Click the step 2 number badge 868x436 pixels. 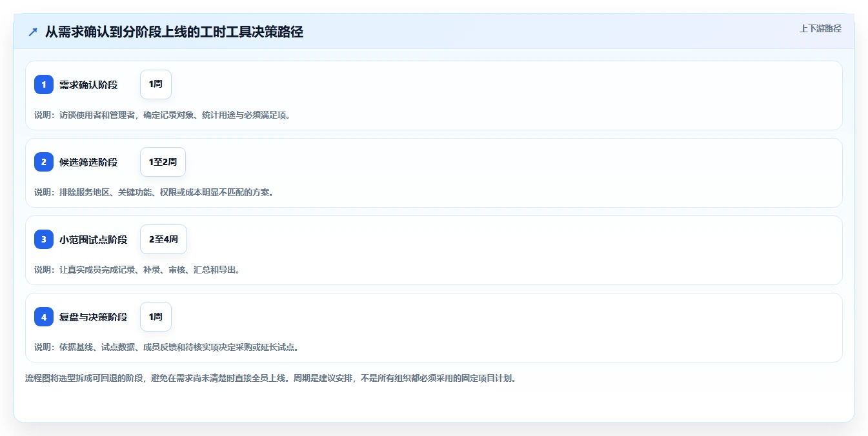point(44,162)
